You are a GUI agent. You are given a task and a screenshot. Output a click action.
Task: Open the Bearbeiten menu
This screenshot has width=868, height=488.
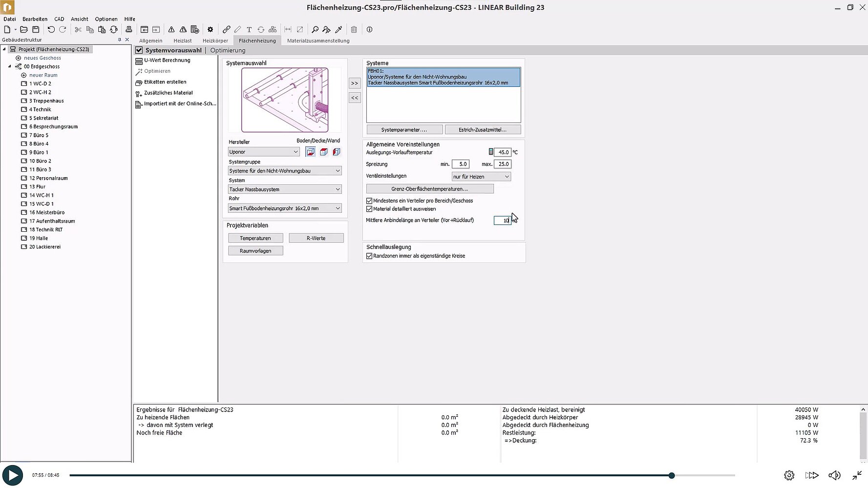[35, 19]
